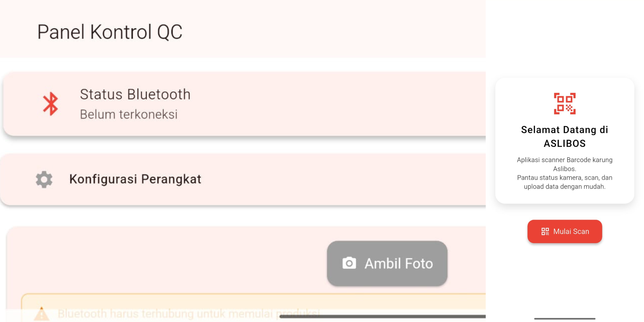Select the red Bluetooth status icon

tap(50, 104)
